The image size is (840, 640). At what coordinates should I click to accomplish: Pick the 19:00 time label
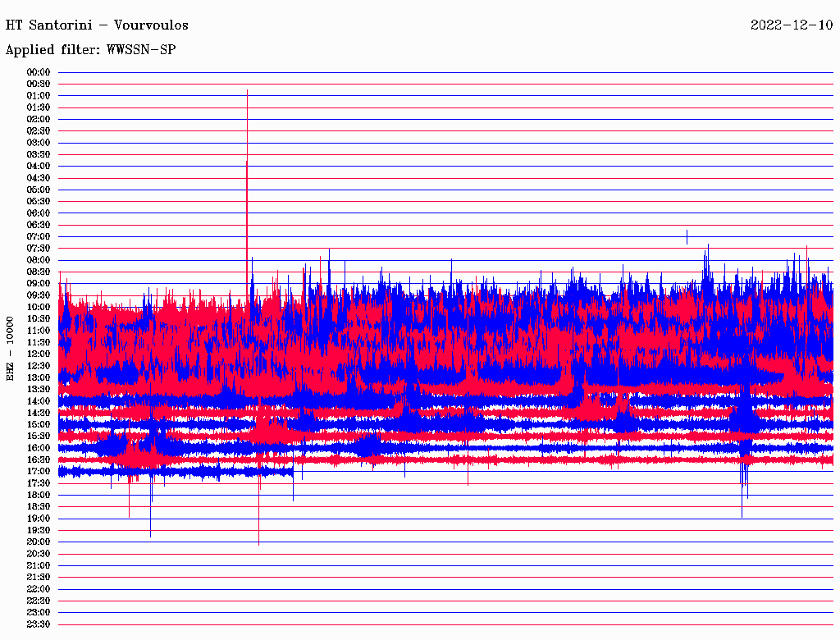click(39, 519)
